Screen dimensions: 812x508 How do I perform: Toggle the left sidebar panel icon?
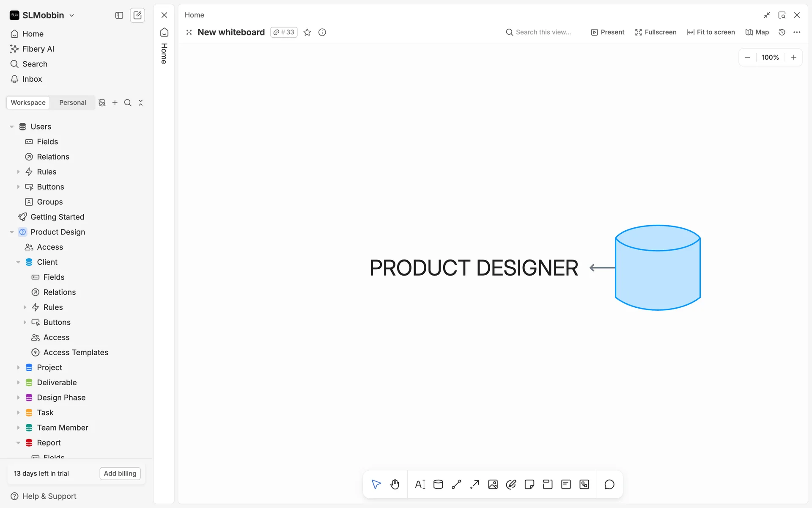[x=119, y=15]
